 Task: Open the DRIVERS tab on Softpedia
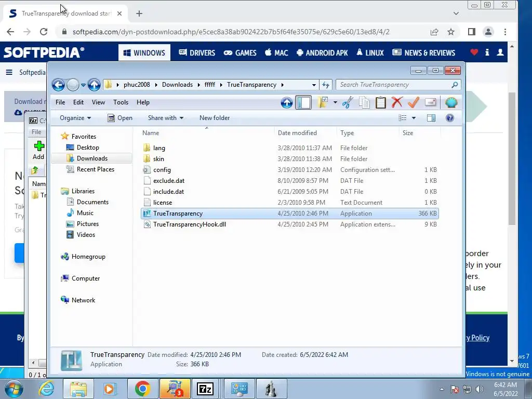tap(197, 52)
